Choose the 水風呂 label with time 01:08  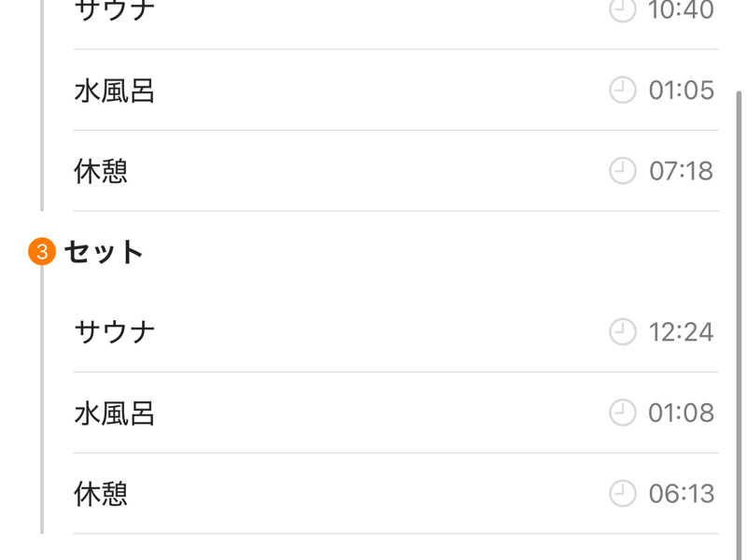(114, 413)
